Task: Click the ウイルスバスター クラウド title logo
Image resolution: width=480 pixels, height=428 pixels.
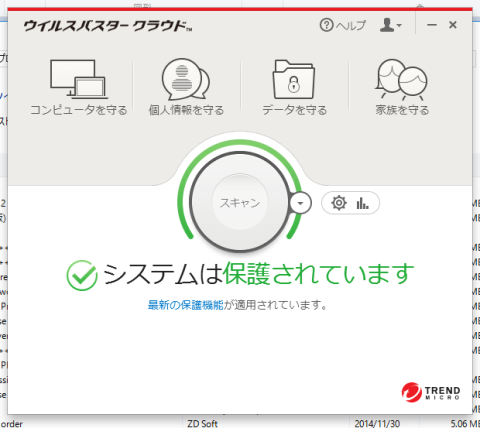Action: (x=107, y=26)
